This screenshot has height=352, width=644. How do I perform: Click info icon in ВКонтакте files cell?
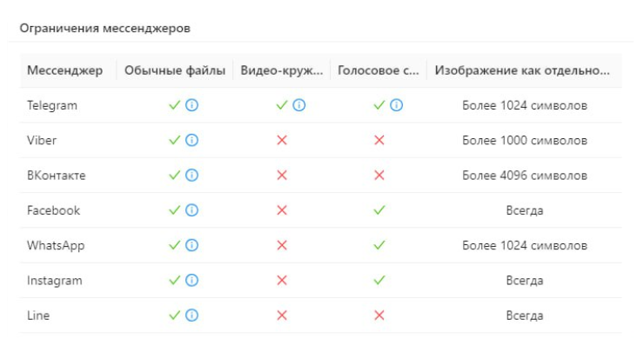[192, 176]
